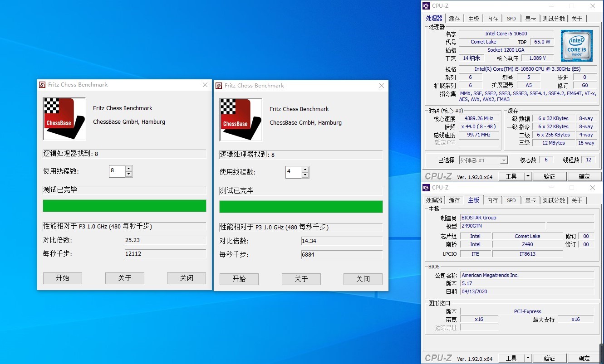
Task: Click 关闭 button in left Fritz window
Action: [x=187, y=278]
